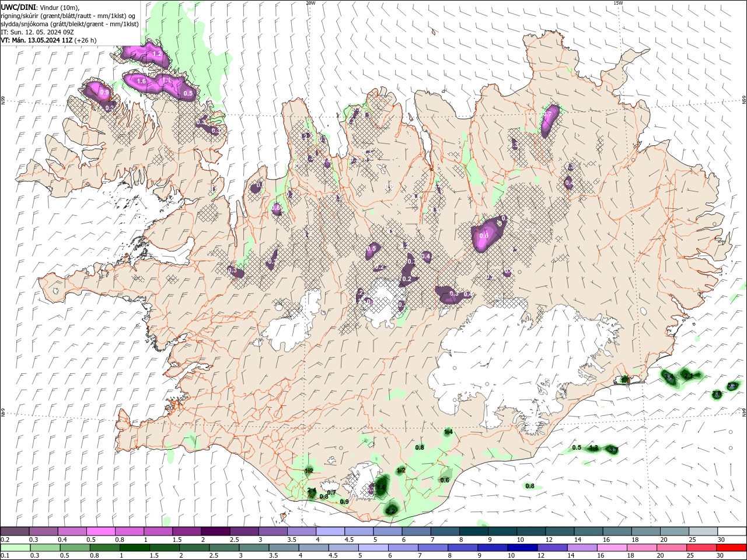This screenshot has height=560, width=747.
Task: Click the 20W longitude label at top
Action: pyautogui.click(x=310, y=3)
